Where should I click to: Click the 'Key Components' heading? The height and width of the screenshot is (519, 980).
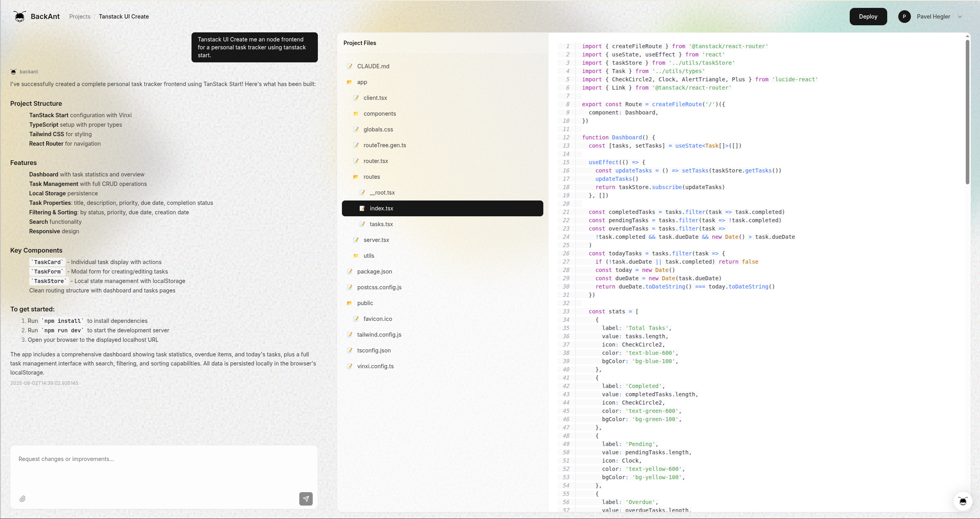coord(36,250)
